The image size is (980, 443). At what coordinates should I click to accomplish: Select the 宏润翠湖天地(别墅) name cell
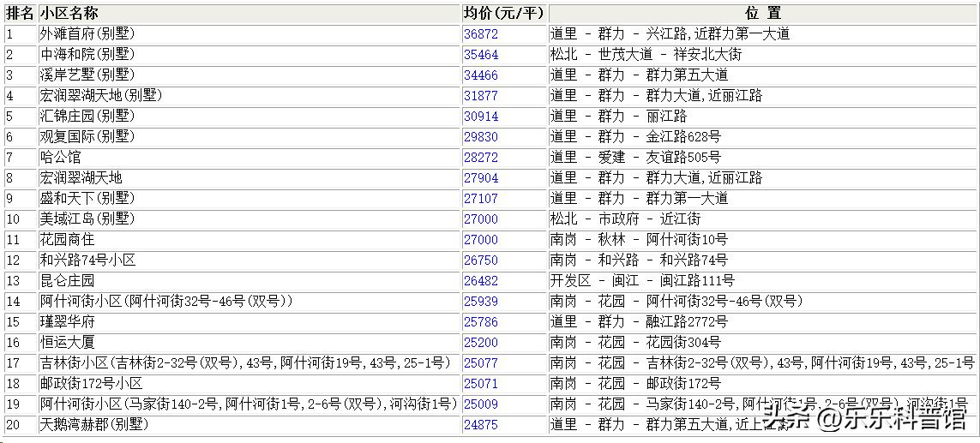coord(250,96)
